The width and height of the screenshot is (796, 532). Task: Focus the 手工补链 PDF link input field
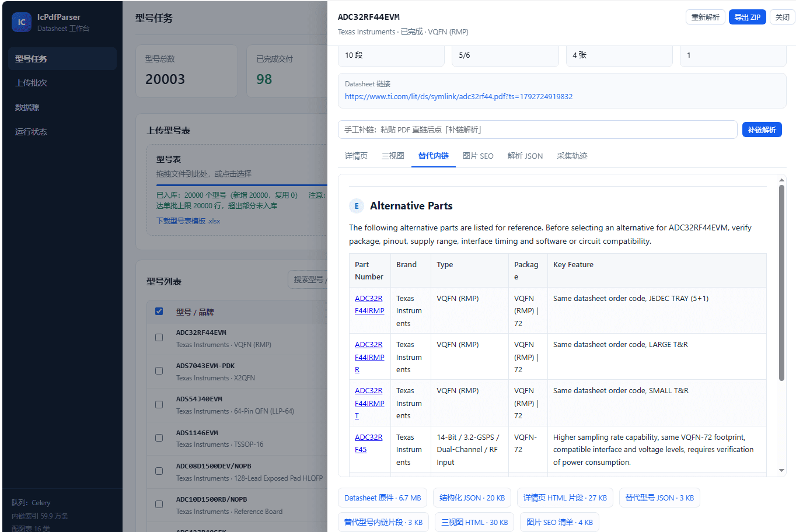pyautogui.click(x=537, y=129)
